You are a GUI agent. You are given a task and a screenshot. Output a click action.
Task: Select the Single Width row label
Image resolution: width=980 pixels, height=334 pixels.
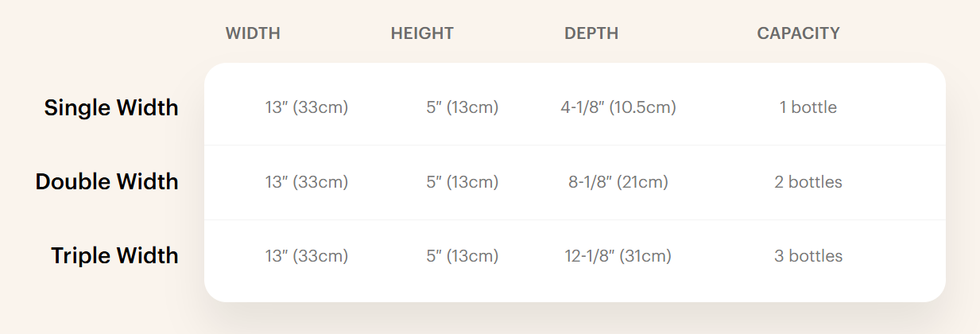pos(111,107)
